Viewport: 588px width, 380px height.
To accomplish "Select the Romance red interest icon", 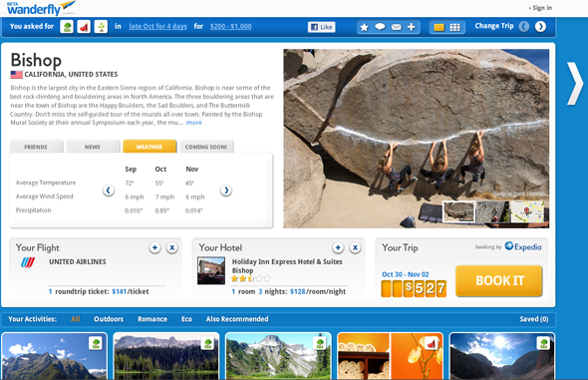I will [x=84, y=27].
